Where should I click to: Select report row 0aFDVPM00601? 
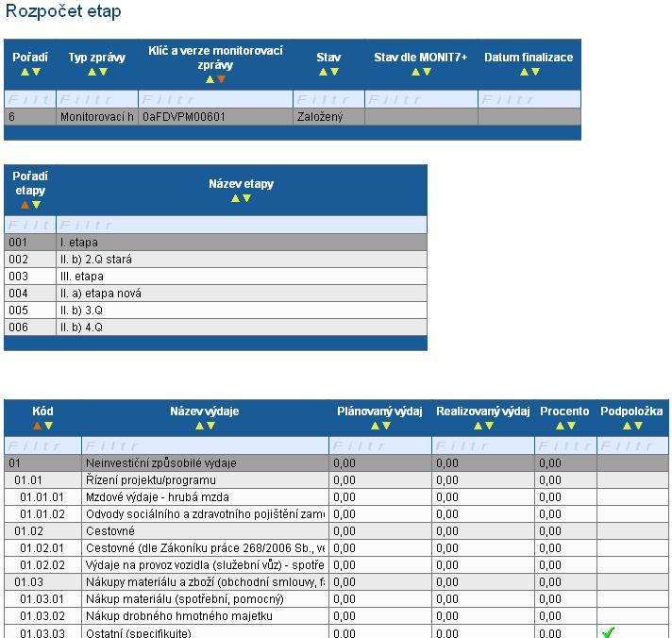coord(293,116)
